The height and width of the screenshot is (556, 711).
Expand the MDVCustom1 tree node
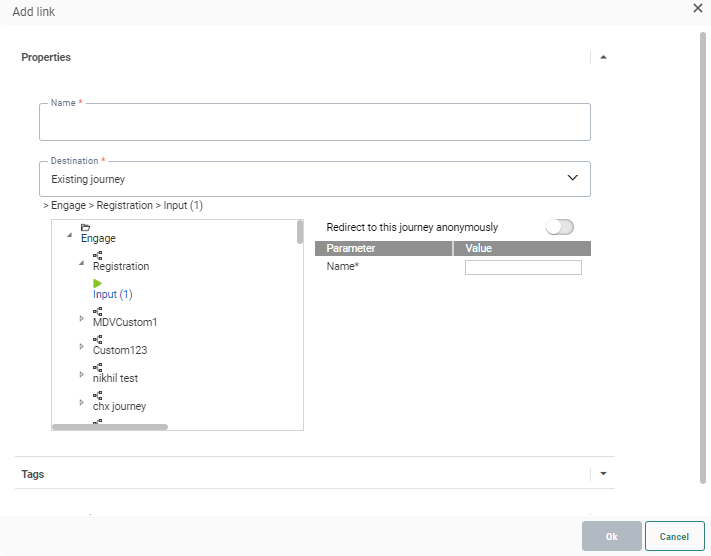82,319
